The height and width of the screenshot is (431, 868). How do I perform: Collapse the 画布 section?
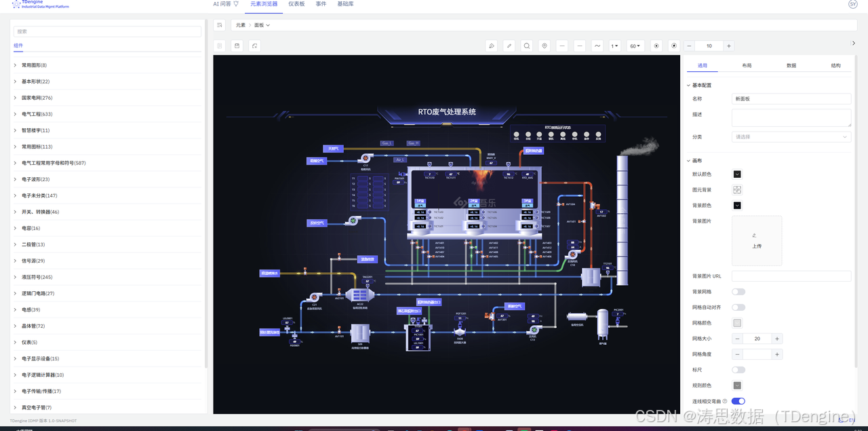689,161
